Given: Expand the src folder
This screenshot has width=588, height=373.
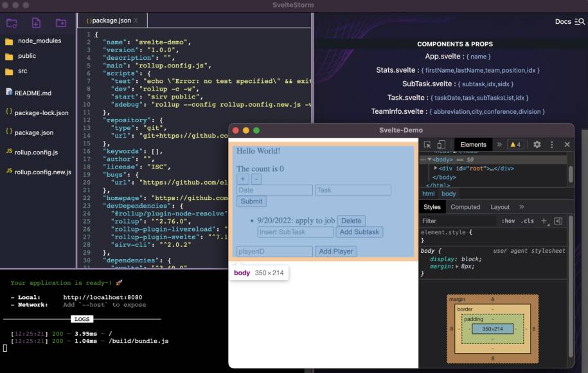Looking at the screenshot, I should pos(17,71).
